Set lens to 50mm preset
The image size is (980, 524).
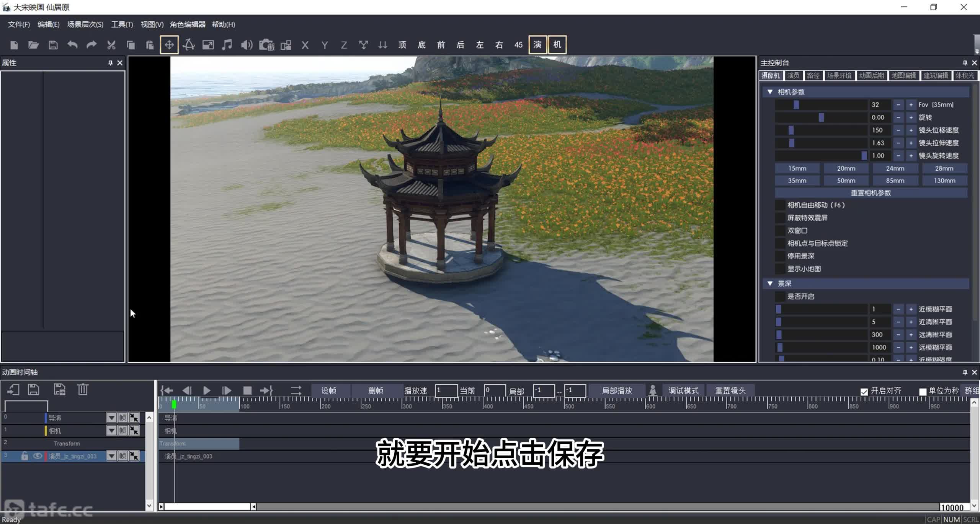coord(846,181)
